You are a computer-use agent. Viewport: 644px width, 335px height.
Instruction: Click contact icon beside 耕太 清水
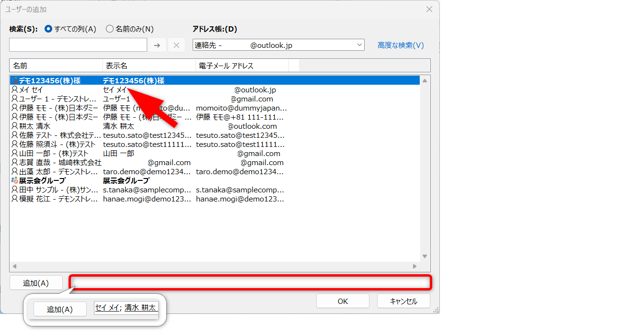click(14, 126)
